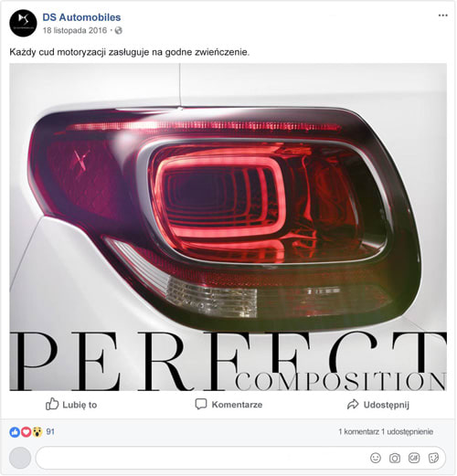Click the Komentarze speech bubble icon
This screenshot has height=476, width=457.
(x=201, y=404)
